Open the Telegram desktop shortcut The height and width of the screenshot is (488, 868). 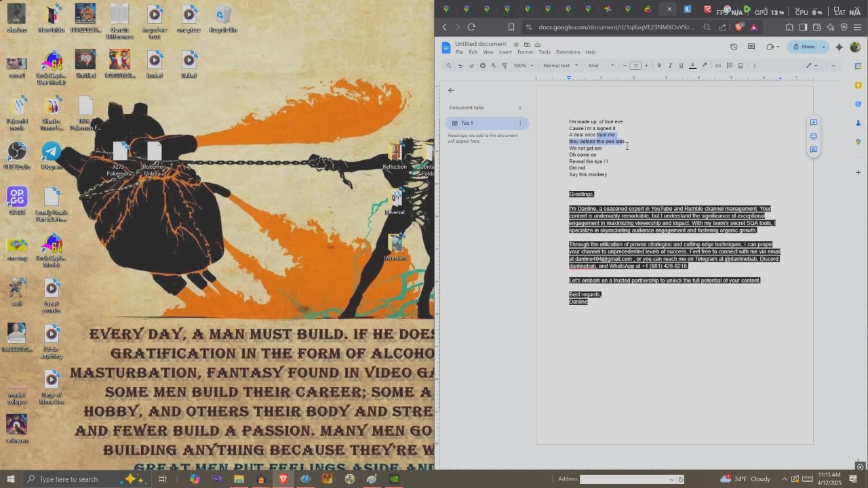click(x=52, y=155)
